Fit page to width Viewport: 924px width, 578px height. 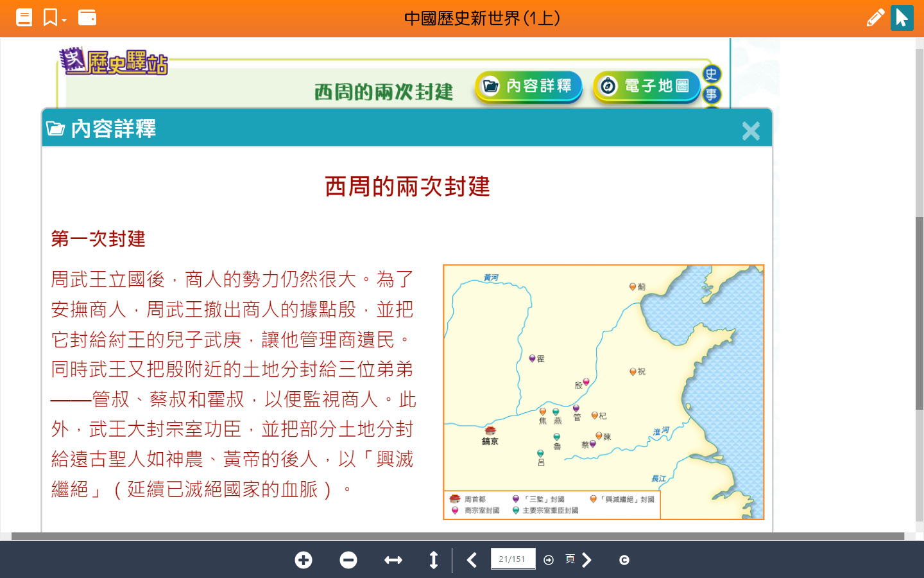pos(393,560)
